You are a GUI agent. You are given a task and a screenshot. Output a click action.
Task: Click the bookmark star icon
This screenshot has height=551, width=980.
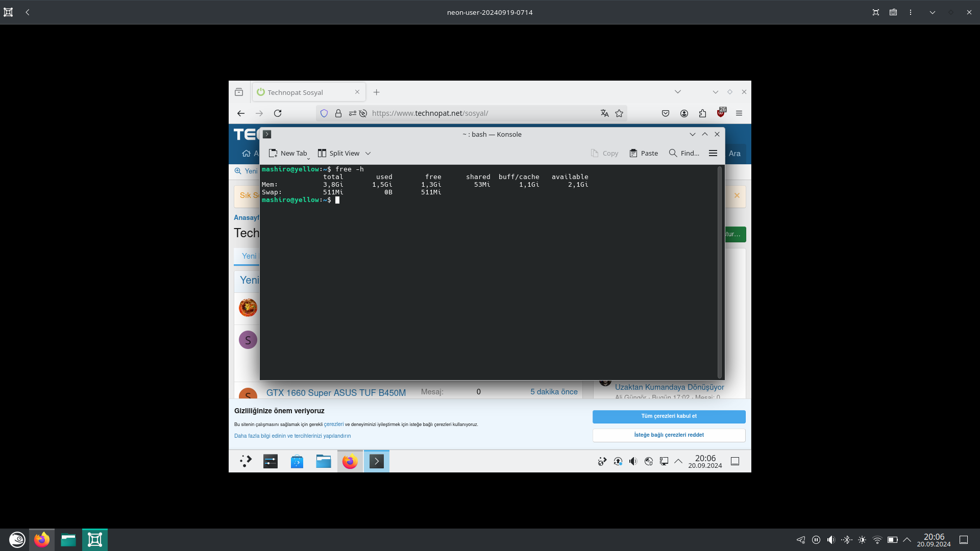(x=619, y=113)
